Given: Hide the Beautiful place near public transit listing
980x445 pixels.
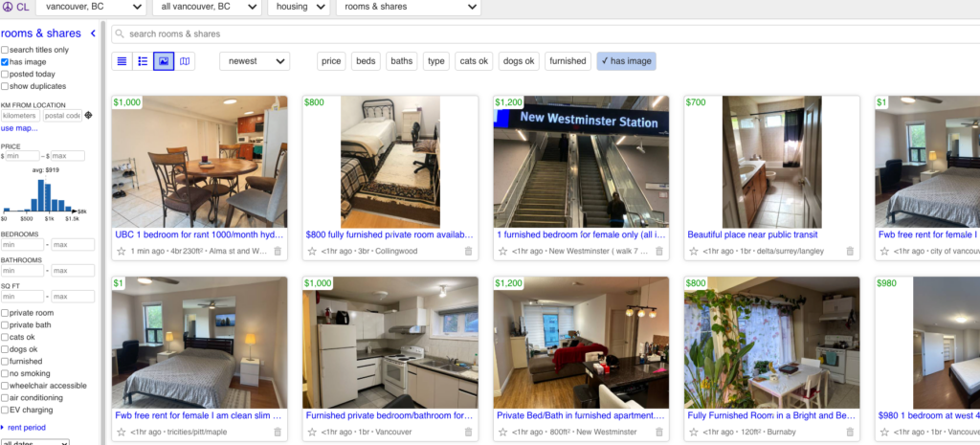Looking at the screenshot, I should click(850, 252).
